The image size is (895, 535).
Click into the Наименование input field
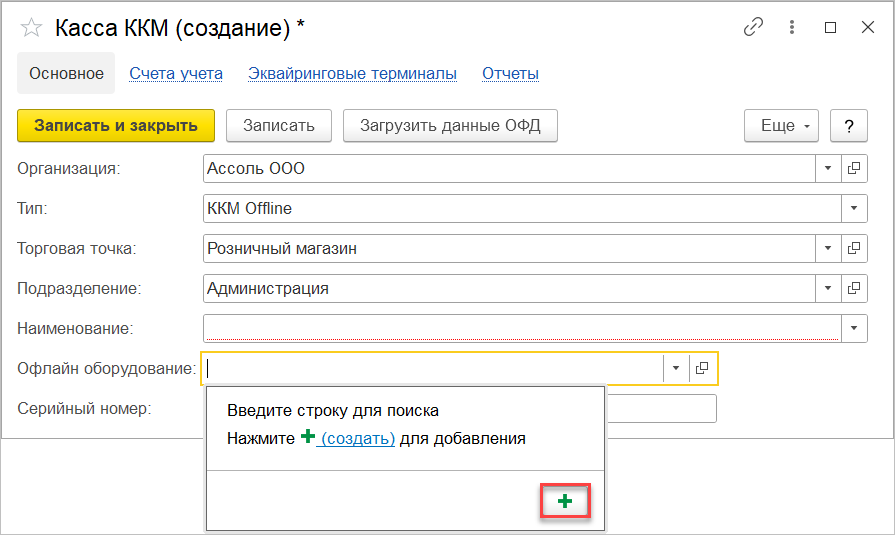pos(522,328)
